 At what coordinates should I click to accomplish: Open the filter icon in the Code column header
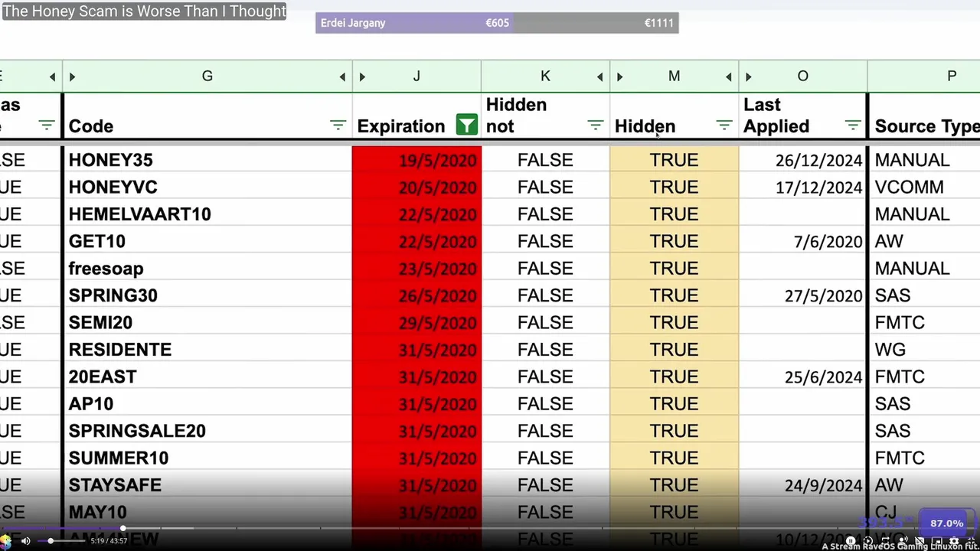tap(338, 126)
